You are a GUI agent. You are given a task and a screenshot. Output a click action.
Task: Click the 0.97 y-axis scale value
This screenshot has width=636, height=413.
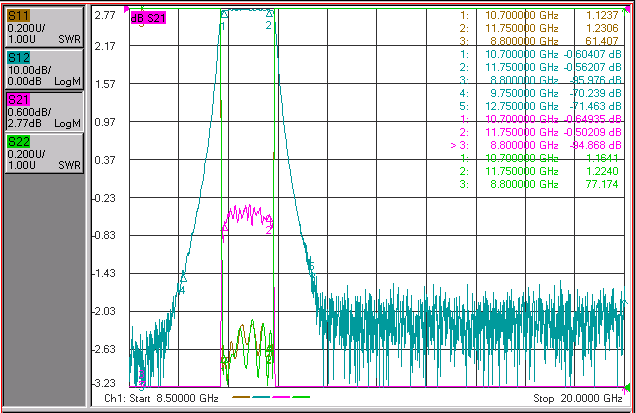click(x=105, y=122)
